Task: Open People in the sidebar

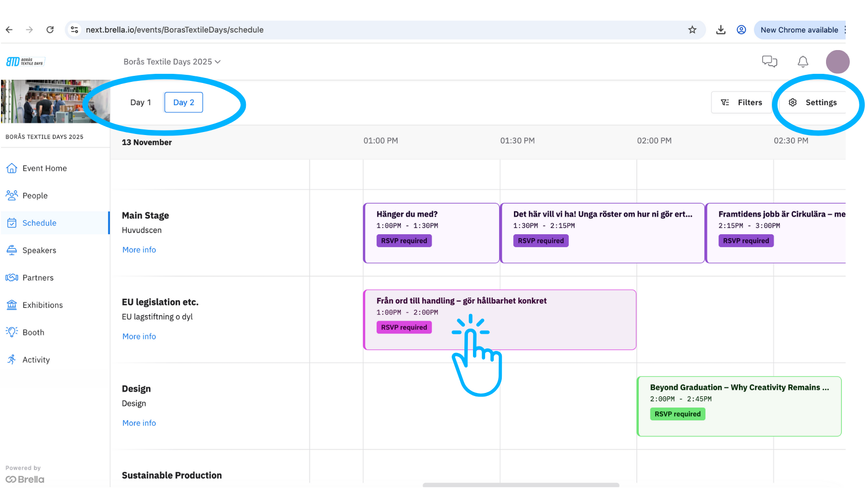Action: pyautogui.click(x=35, y=196)
